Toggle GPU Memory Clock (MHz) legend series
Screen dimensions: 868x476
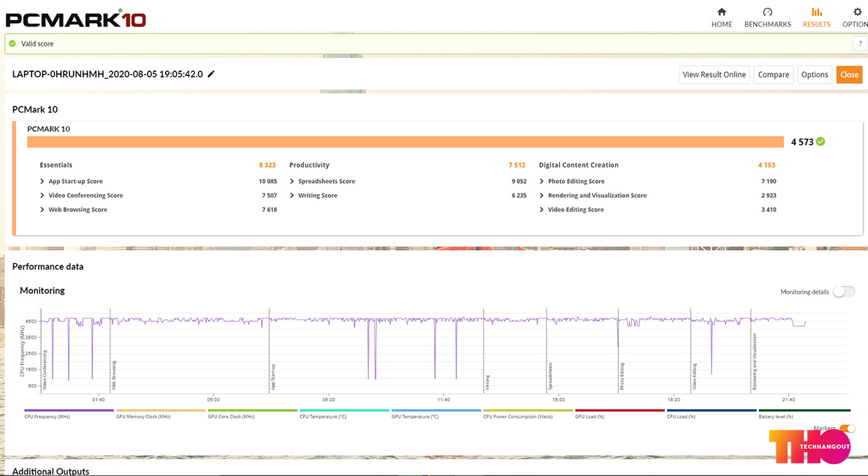pos(160,413)
